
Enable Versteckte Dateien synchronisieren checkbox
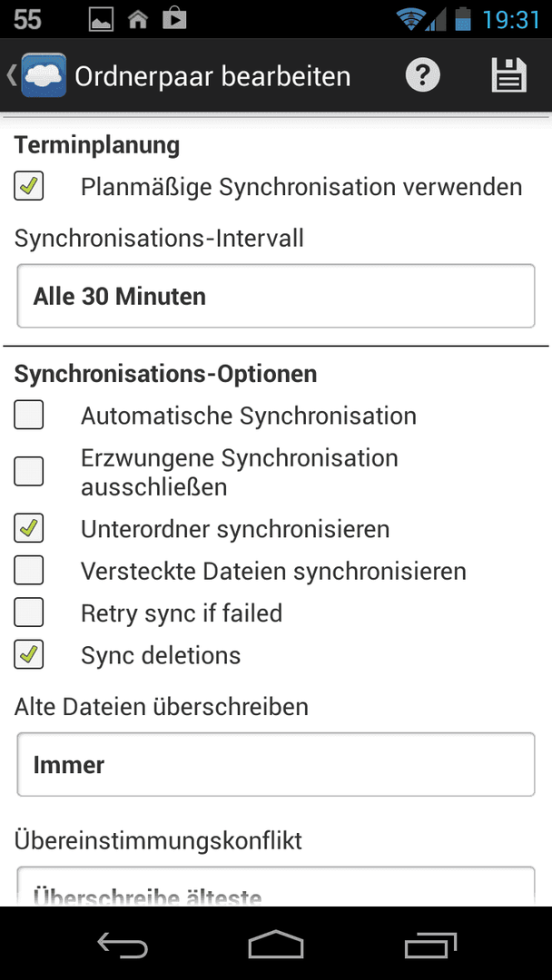tap(29, 570)
